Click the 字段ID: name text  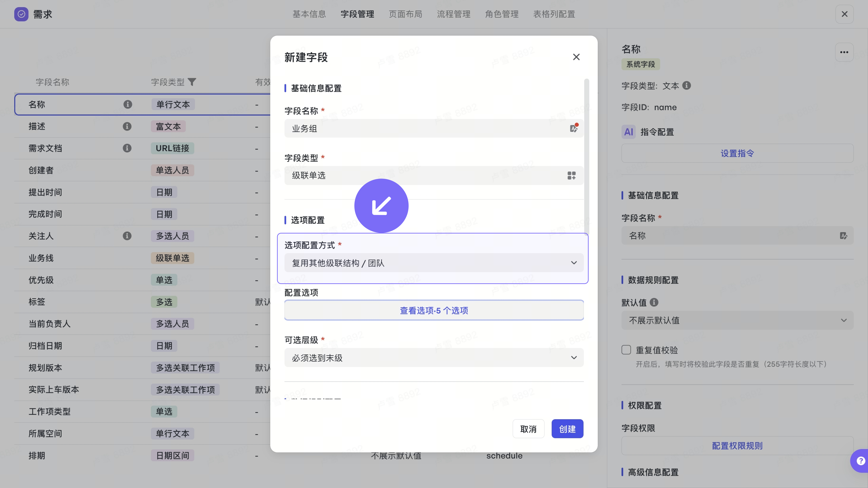649,107
